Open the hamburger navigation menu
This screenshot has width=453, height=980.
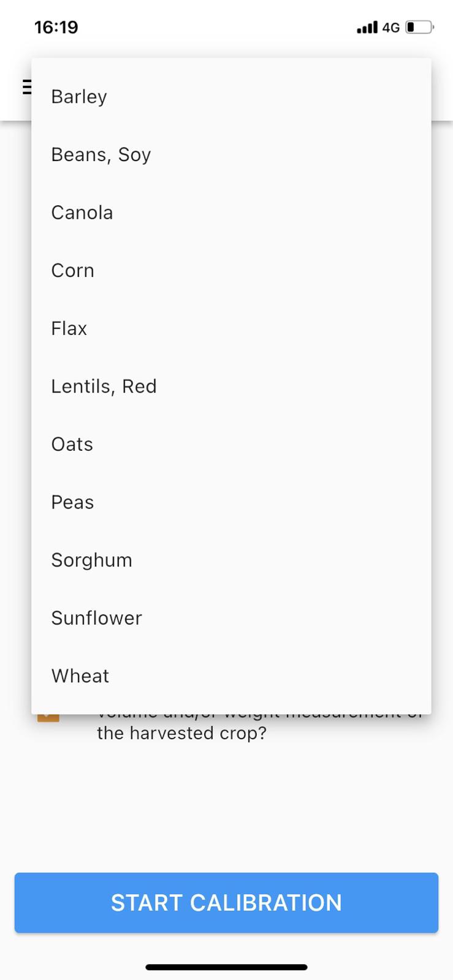(x=26, y=86)
